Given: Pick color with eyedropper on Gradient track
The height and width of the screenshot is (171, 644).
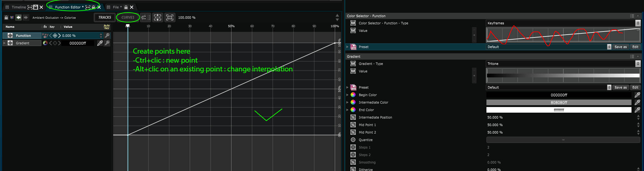Looking at the screenshot, I should (x=100, y=43).
